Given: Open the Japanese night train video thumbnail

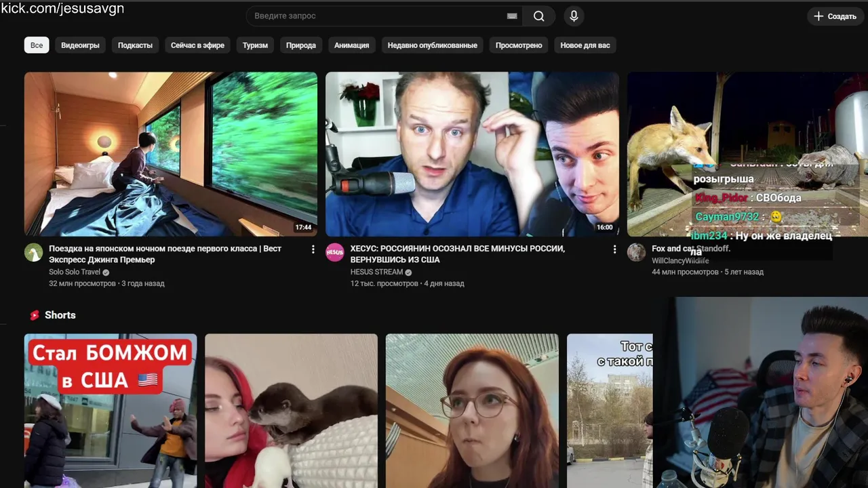Looking at the screenshot, I should click(171, 154).
